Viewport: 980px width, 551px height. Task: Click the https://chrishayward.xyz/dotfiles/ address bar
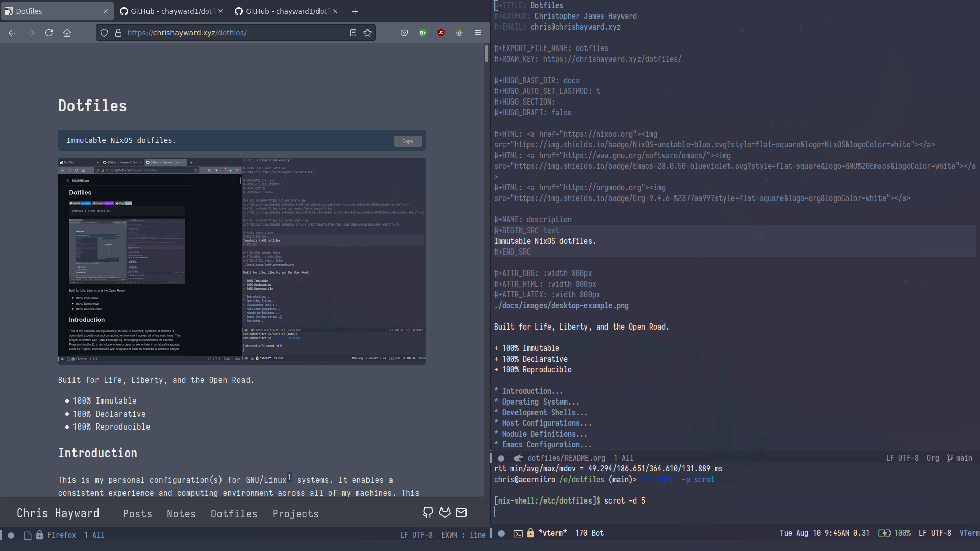(x=187, y=32)
